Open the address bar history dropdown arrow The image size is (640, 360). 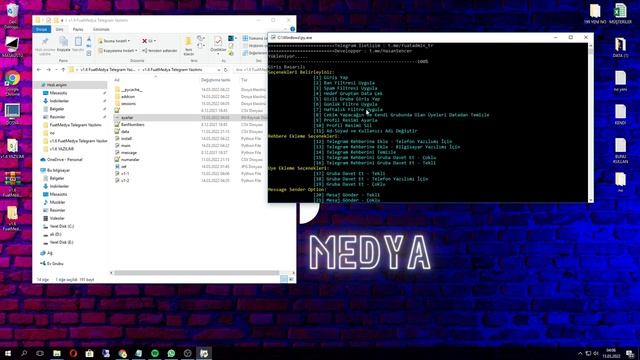pyautogui.click(x=218, y=70)
